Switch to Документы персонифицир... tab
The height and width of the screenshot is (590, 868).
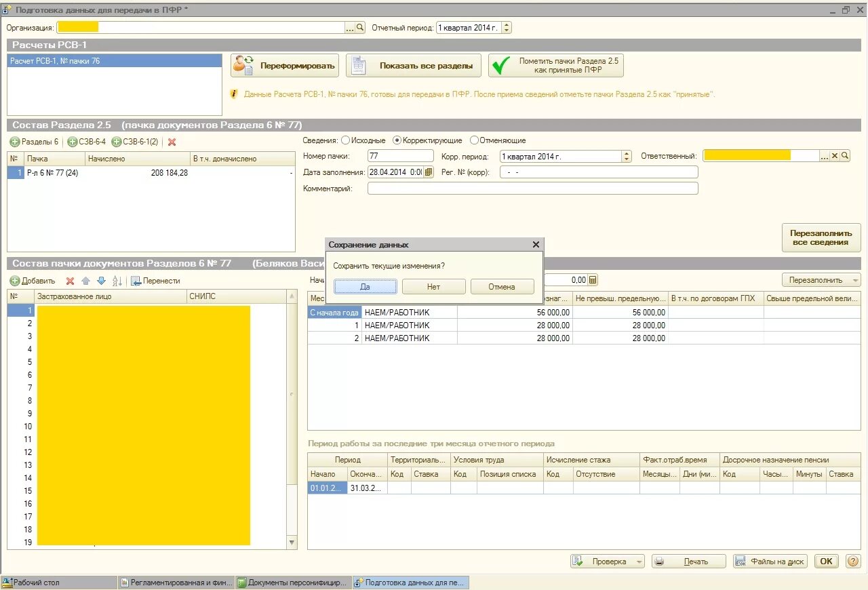[x=294, y=583]
